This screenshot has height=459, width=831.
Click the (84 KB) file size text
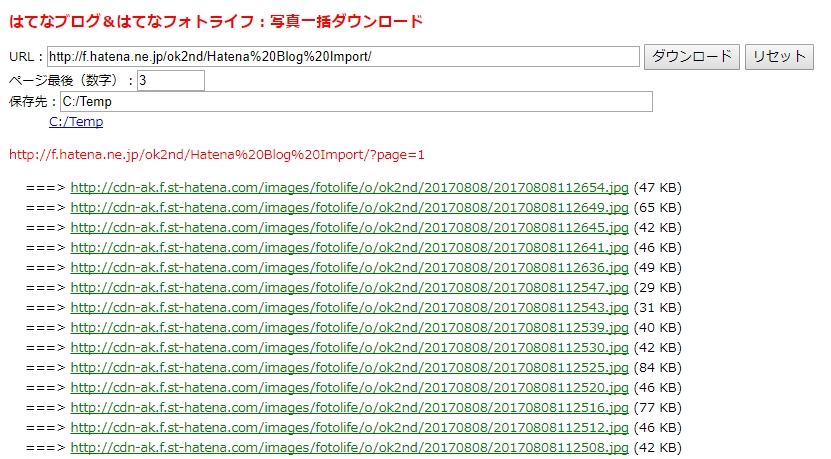point(658,368)
